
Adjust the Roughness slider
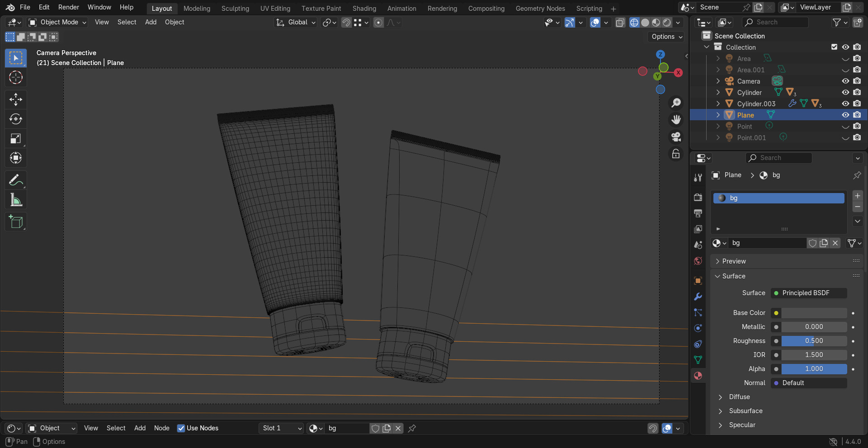[814, 341]
